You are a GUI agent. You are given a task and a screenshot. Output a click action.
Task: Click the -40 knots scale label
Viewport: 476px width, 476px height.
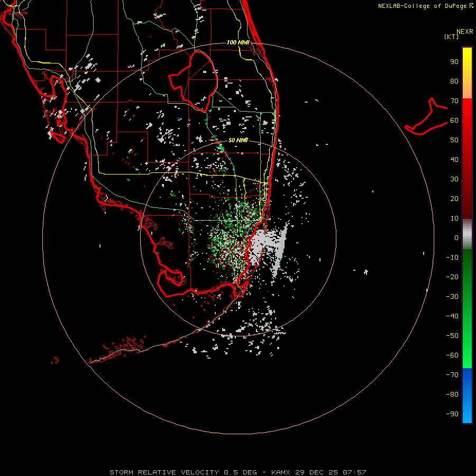(x=452, y=316)
